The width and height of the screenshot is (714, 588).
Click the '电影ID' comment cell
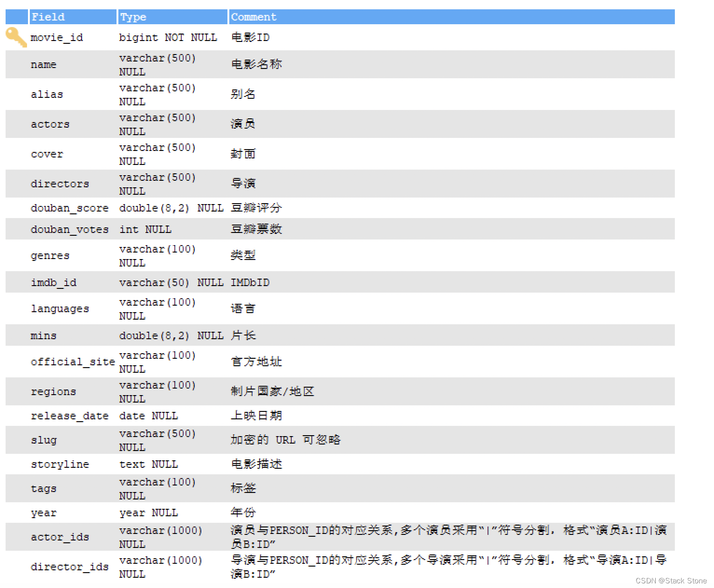pyautogui.click(x=250, y=37)
